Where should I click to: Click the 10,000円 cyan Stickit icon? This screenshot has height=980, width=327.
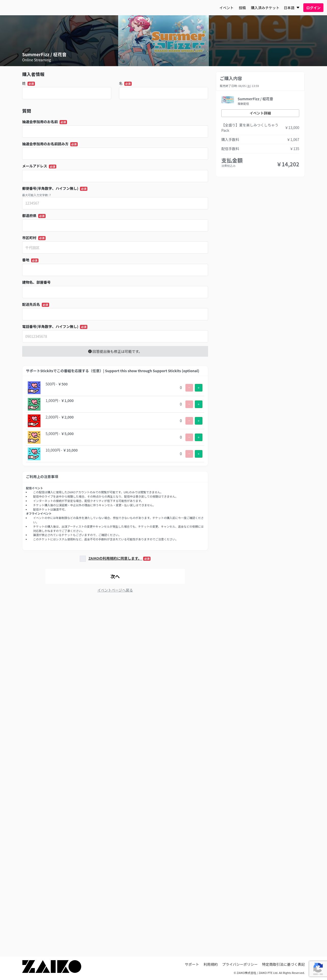point(34,454)
